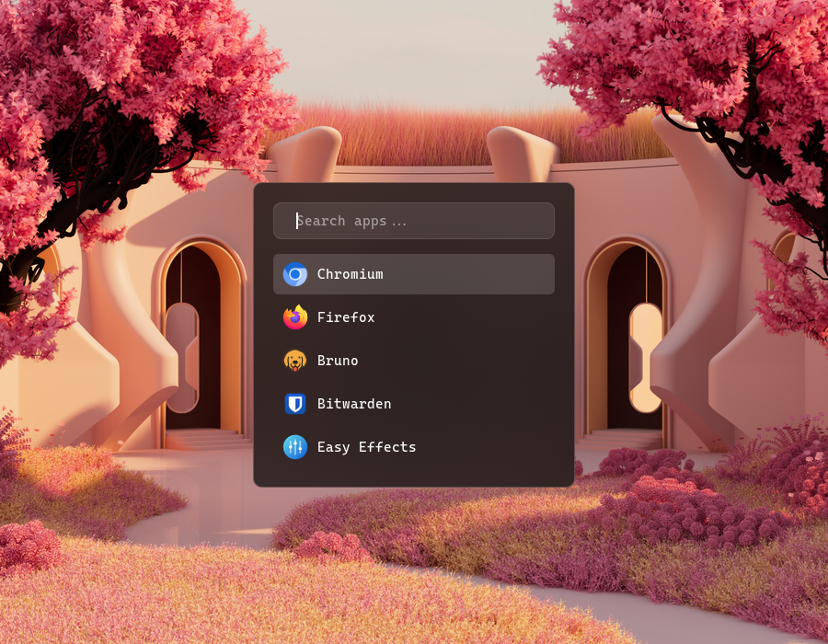Click the Bitwarden shield icon
828x644 pixels.
pos(295,404)
